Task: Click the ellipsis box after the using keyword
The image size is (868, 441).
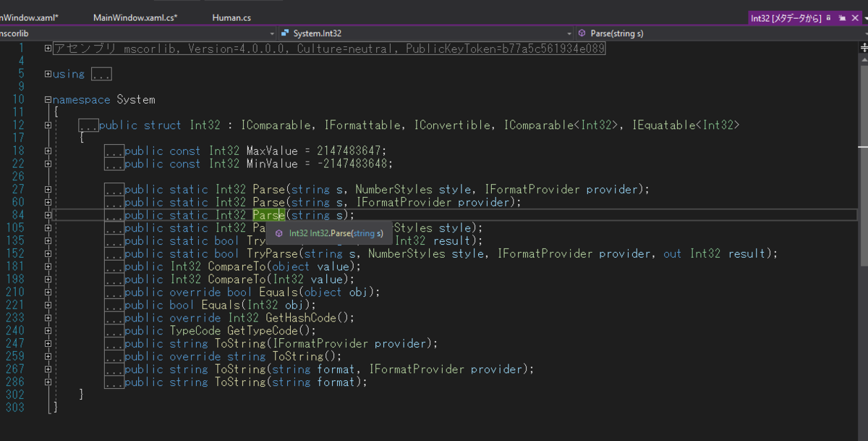Action: pos(101,74)
